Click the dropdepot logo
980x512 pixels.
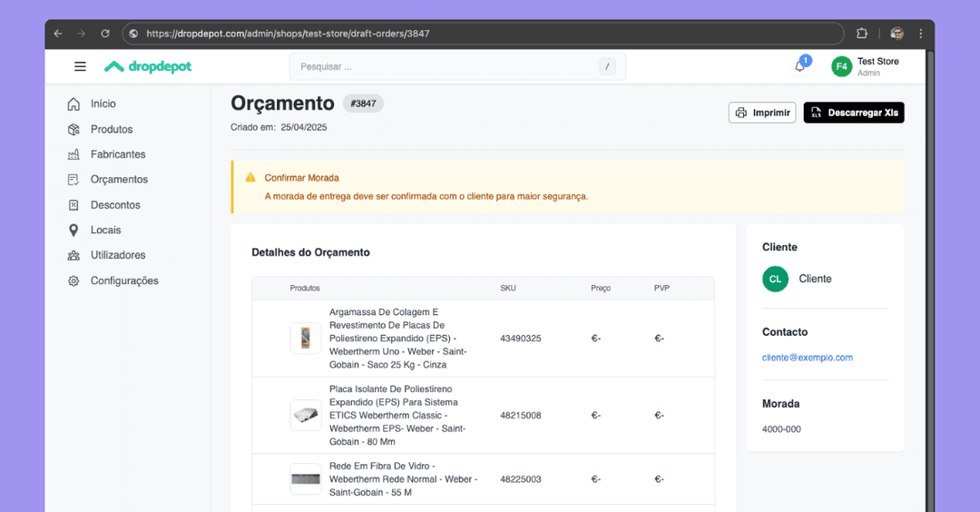[x=148, y=66]
